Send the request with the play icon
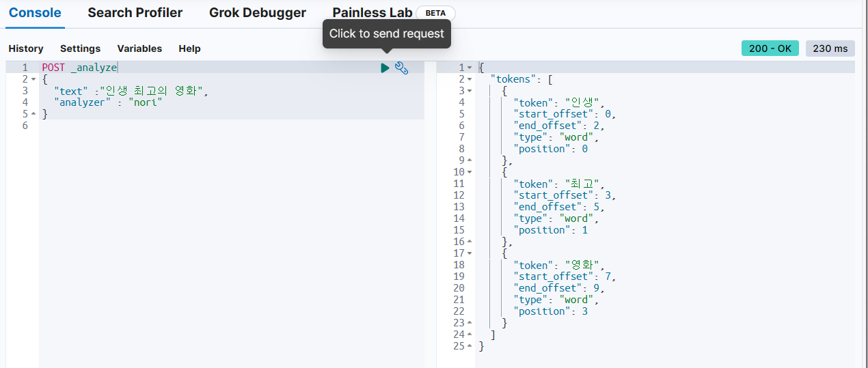This screenshot has height=368, width=868. [385, 68]
